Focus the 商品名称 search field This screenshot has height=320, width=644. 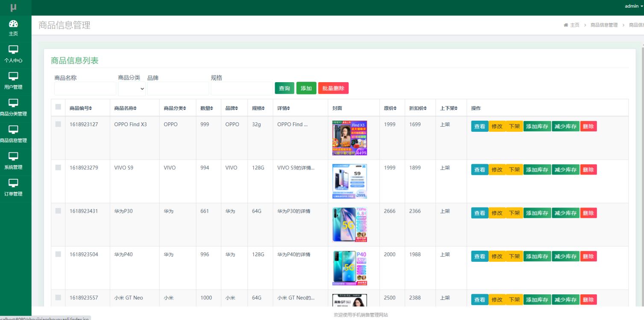tap(85, 89)
